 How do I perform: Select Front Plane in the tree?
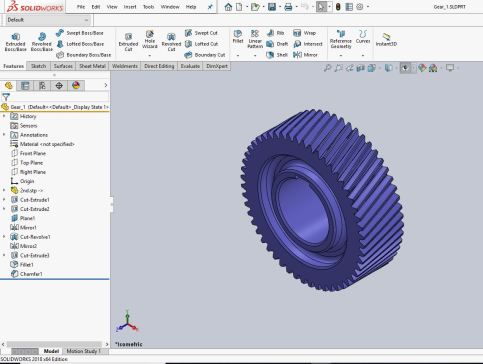[x=29, y=153]
